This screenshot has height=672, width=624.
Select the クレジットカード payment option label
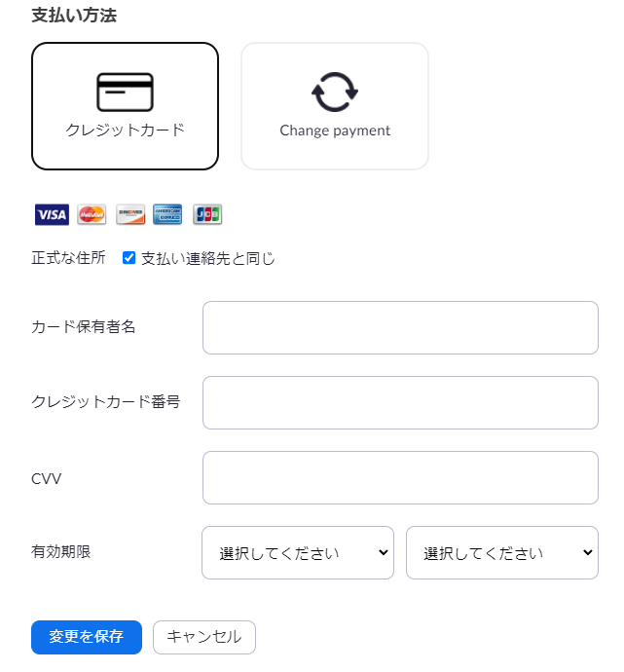125,130
